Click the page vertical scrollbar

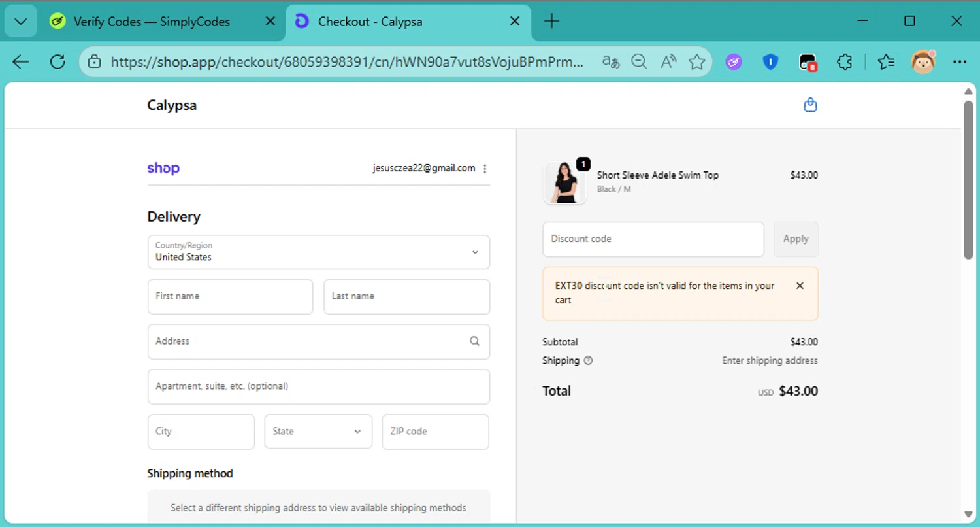(969, 180)
